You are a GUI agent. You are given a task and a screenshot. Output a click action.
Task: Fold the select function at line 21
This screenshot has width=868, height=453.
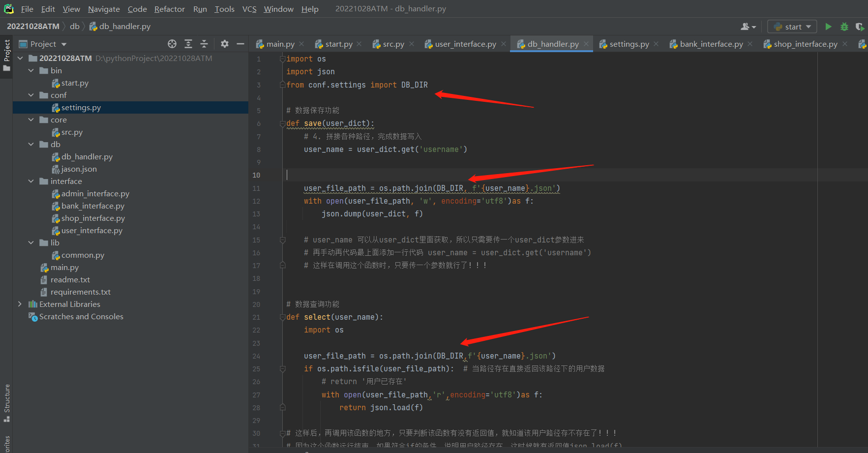tap(283, 317)
